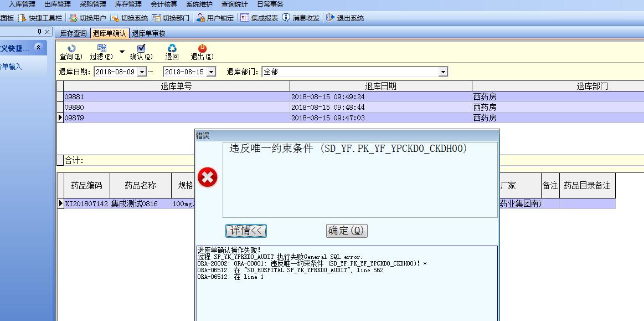Click the ORA-20002 line in details box
Viewport: 644px width, 321px height.
coord(312,263)
